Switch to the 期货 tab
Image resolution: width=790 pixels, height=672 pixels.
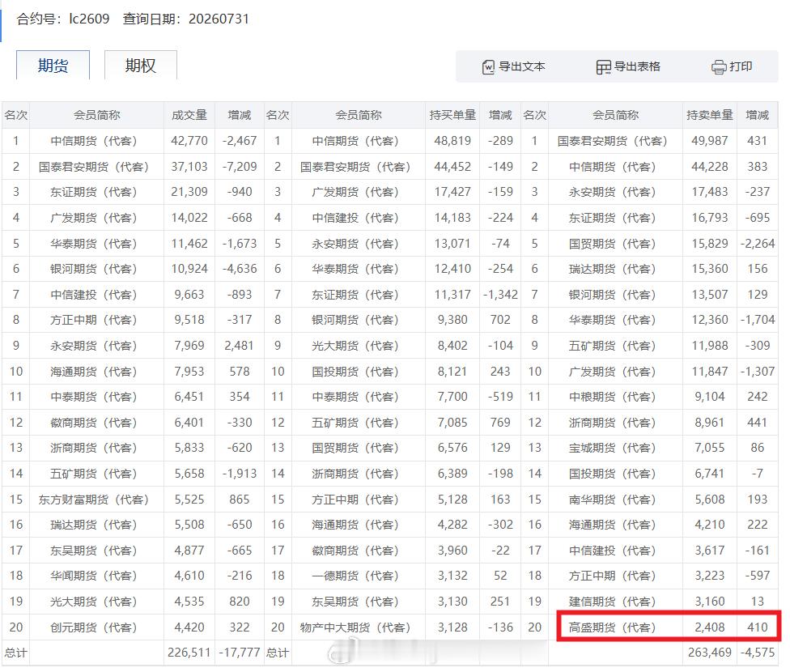[x=53, y=66]
